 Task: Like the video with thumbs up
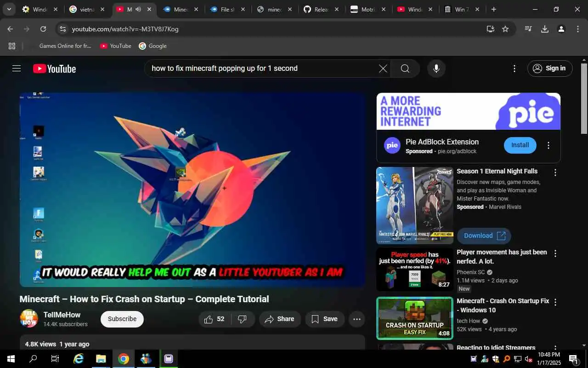(215, 319)
